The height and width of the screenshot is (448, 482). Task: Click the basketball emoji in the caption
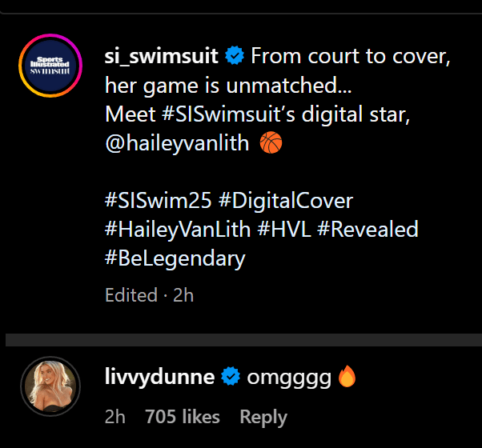click(272, 142)
